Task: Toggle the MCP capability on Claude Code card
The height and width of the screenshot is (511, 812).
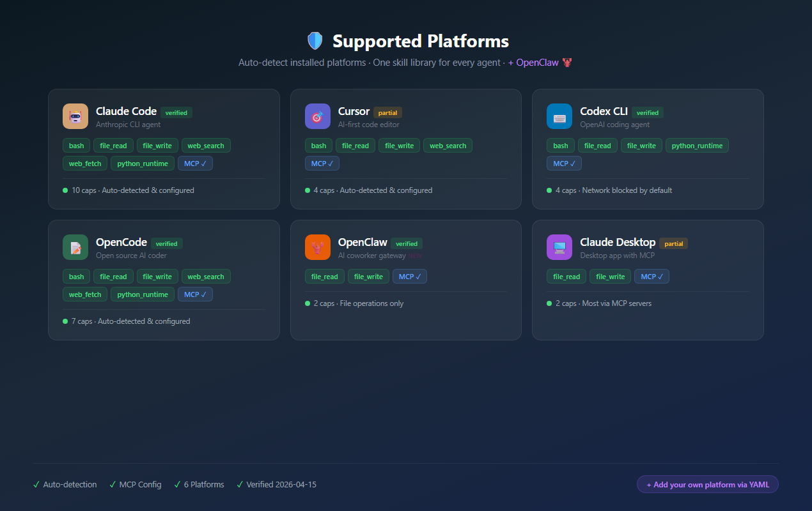Action: (x=195, y=163)
